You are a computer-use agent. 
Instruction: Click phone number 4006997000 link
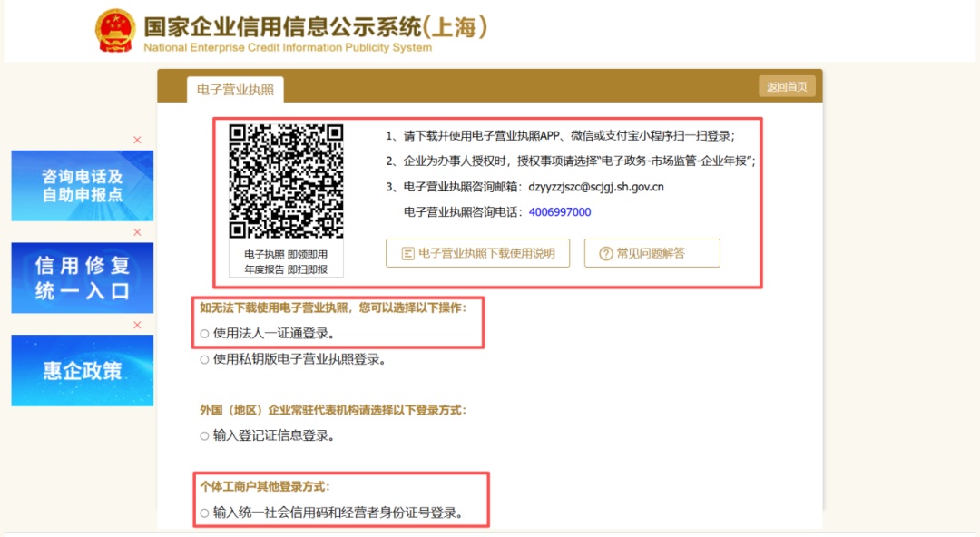tap(560, 212)
